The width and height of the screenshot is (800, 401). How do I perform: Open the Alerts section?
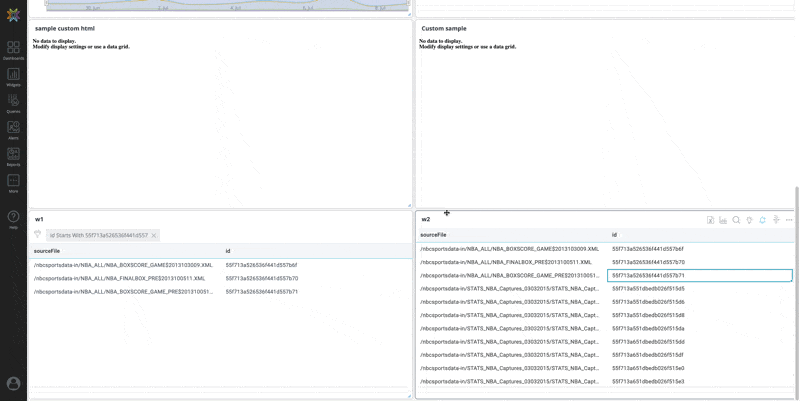(x=13, y=129)
